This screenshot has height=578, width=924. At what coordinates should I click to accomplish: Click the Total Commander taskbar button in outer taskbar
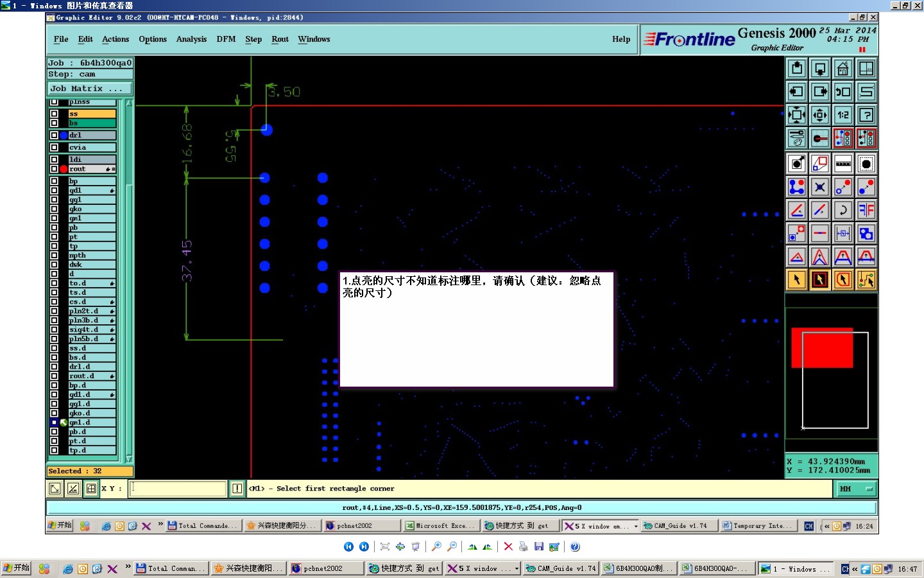pyautogui.click(x=171, y=568)
